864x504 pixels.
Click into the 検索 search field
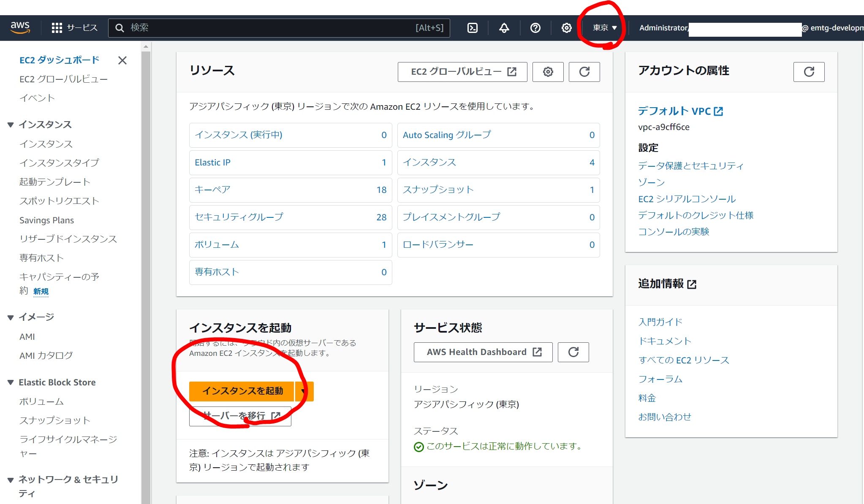[279, 28]
